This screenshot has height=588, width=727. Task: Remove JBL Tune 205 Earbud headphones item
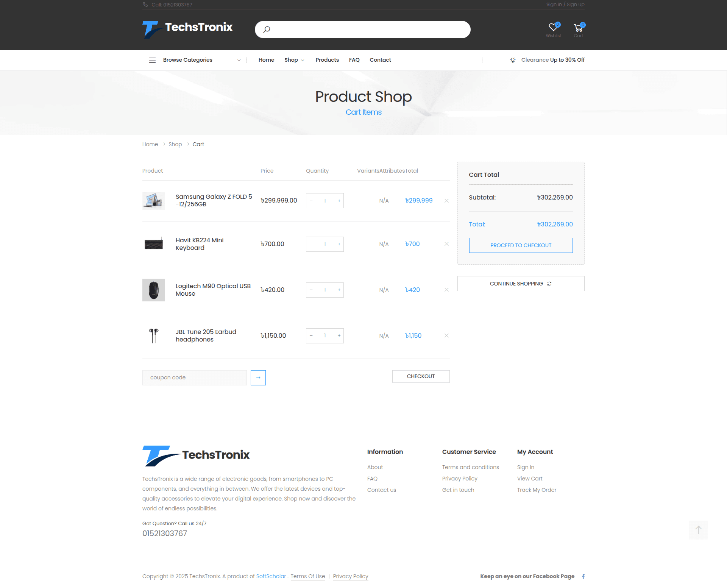pos(446,335)
